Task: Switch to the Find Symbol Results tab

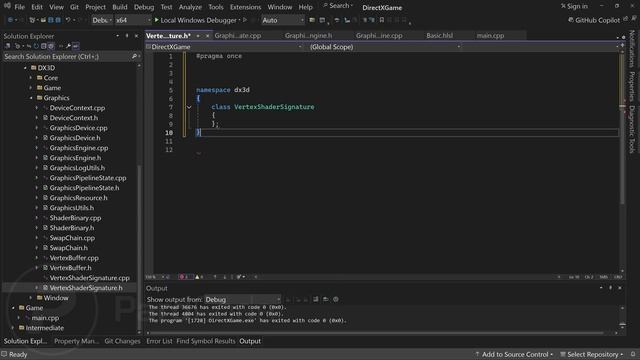Action: click(x=206, y=341)
